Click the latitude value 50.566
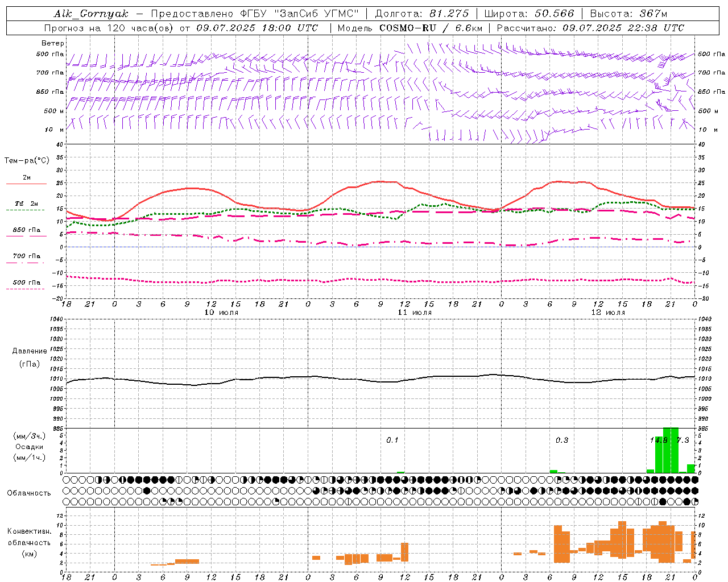This screenshot has height=582, width=728. pos(555,14)
